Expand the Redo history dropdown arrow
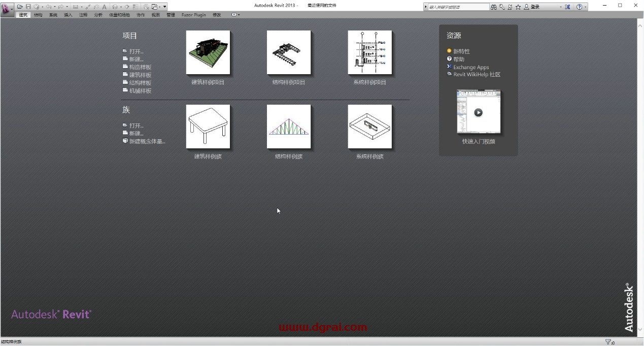Image resolution: width=644 pixels, height=346 pixels. tap(67, 7)
